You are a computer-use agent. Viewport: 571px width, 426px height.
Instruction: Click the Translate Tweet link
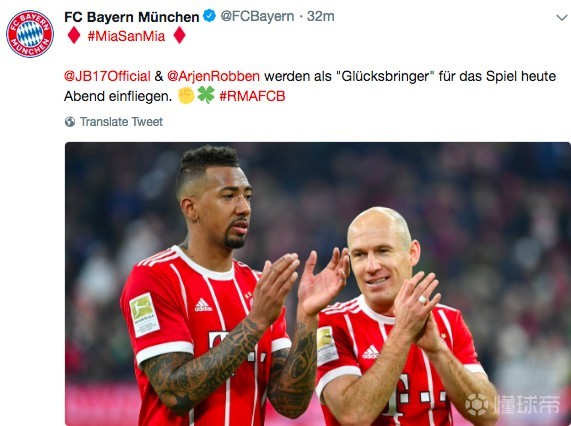(x=121, y=122)
